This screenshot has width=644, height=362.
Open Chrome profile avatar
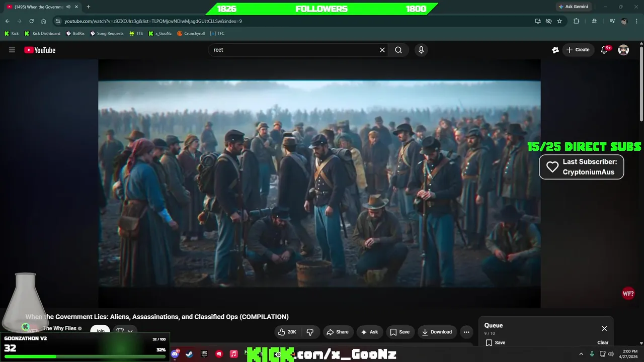pos(624,21)
